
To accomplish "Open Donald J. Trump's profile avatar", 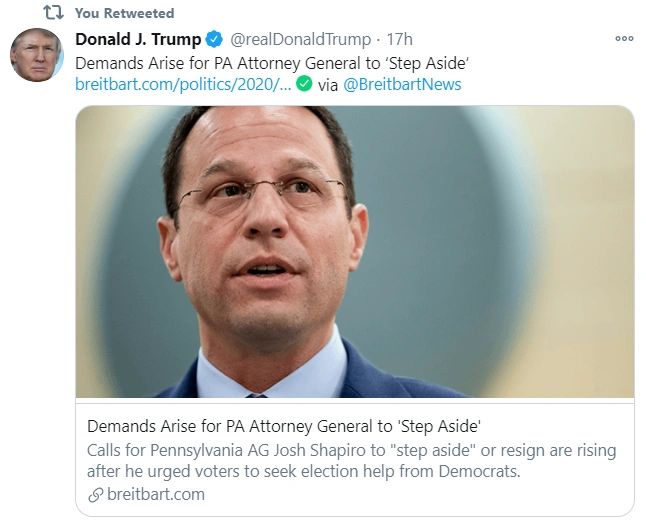I will coord(37,54).
